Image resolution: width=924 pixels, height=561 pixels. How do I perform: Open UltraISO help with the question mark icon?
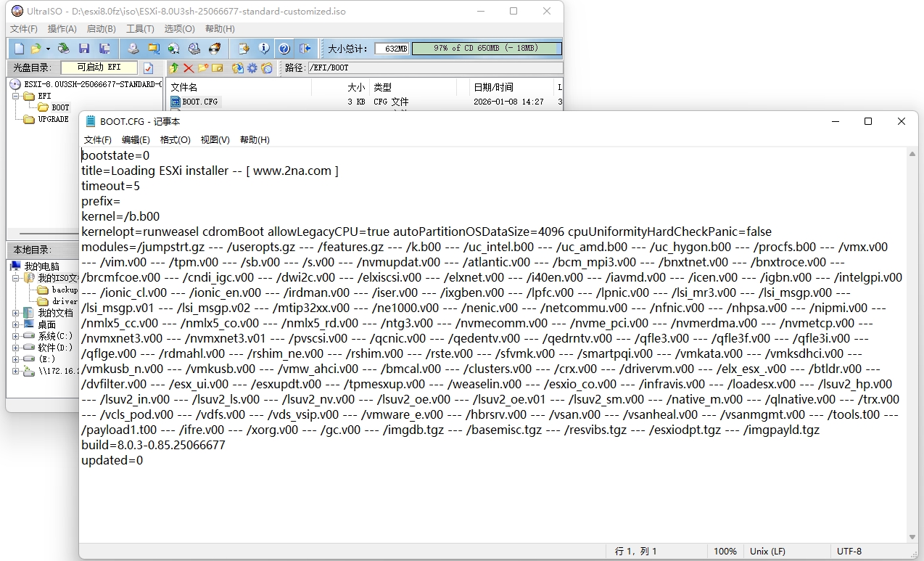coord(283,48)
